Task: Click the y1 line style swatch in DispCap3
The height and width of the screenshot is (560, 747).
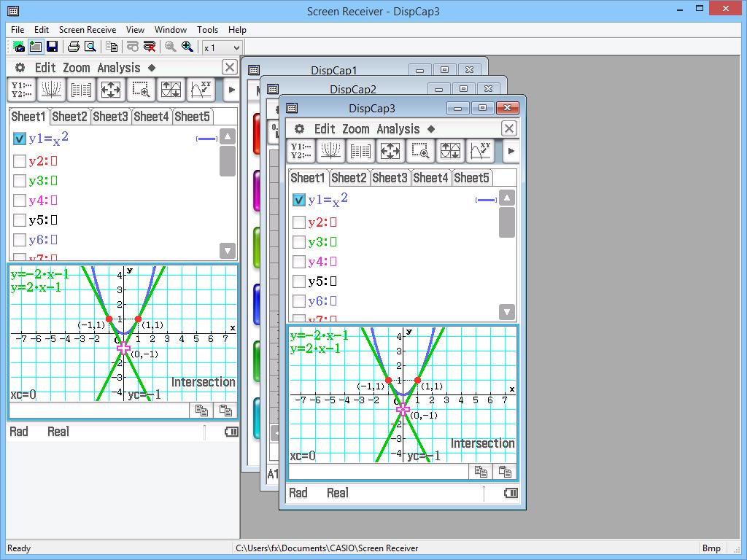Action: point(486,201)
